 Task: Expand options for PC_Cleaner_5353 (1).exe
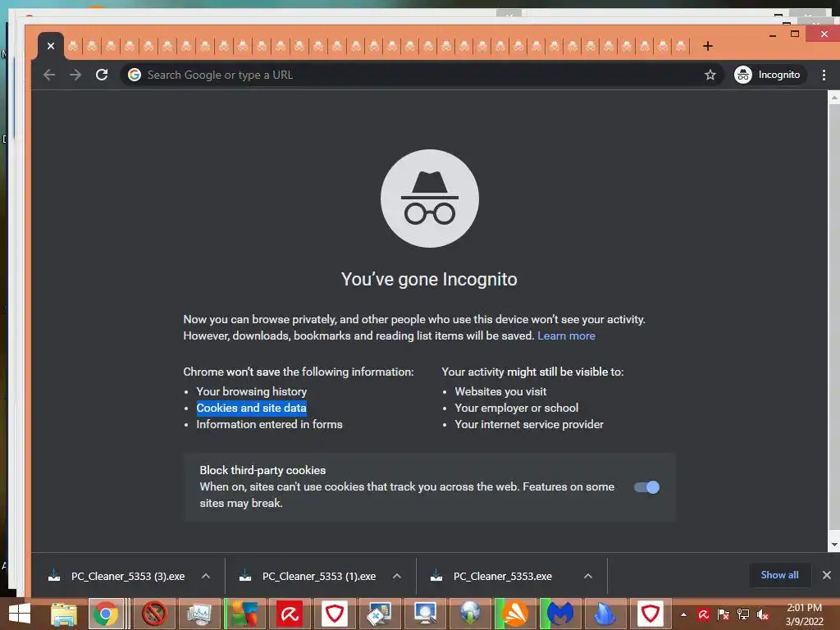(x=397, y=577)
